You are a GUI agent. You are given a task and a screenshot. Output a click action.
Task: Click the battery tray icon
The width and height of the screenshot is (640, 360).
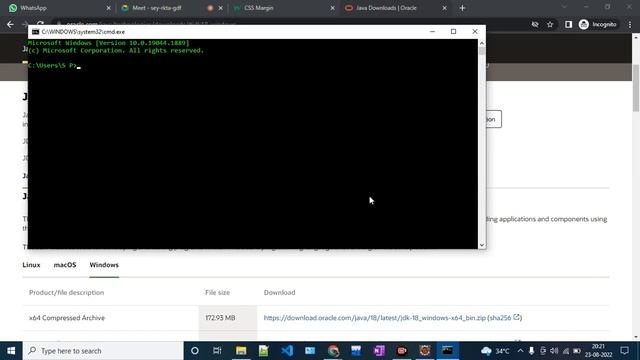tap(577, 351)
